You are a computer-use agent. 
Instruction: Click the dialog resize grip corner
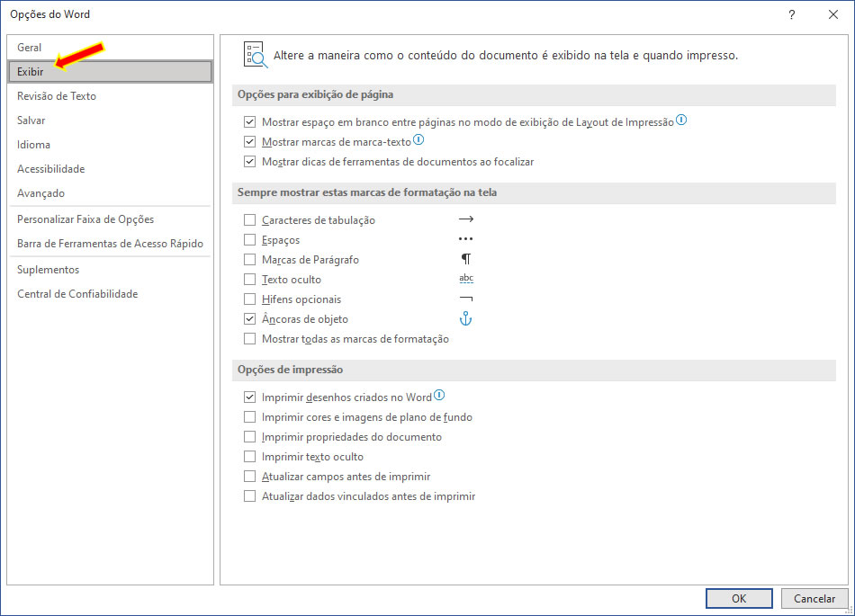[850, 611]
